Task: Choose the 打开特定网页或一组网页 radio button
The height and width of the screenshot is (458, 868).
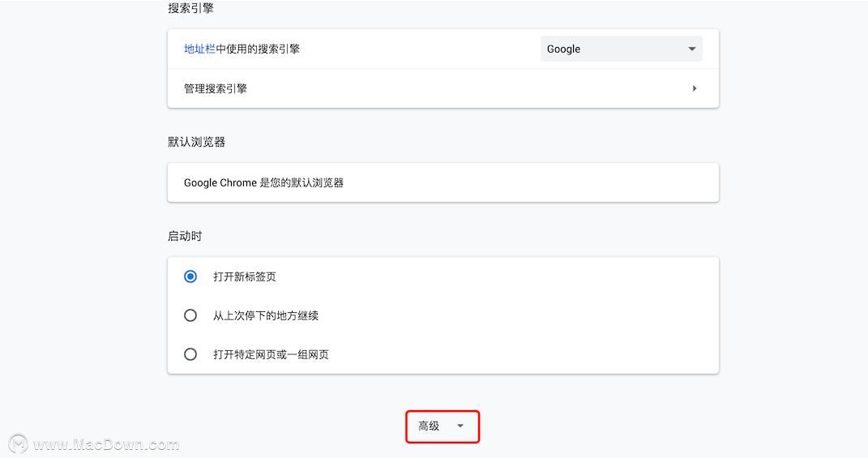Action: click(190, 354)
